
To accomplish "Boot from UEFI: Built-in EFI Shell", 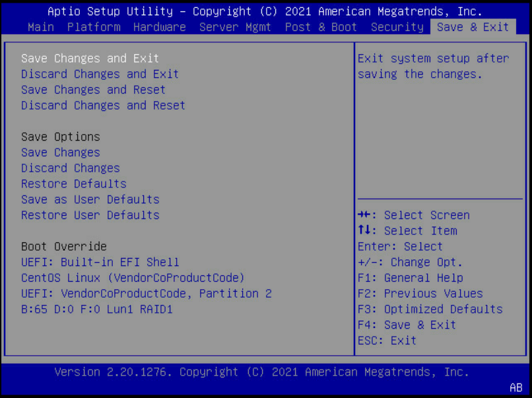I will (100, 262).
